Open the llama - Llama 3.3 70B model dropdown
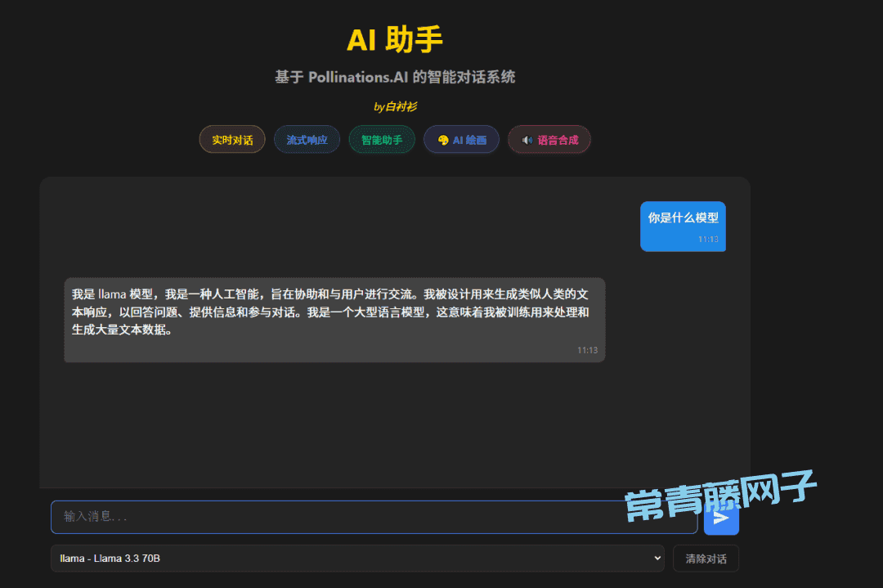Image resolution: width=883 pixels, height=588 pixels. (357, 558)
